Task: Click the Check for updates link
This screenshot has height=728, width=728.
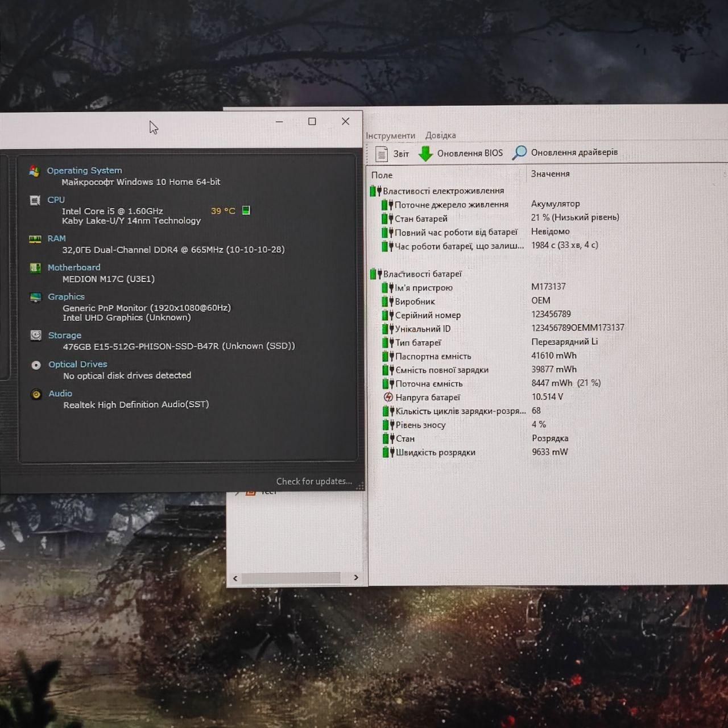Action: (314, 481)
